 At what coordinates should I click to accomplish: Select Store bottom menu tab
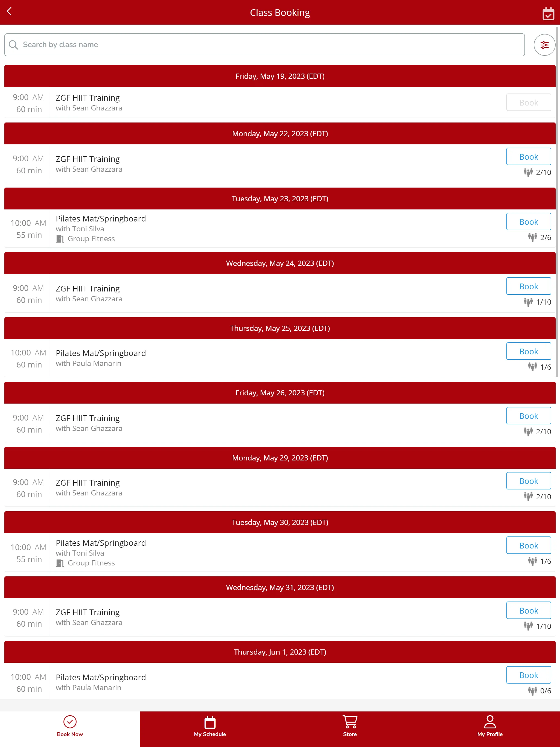pos(350,726)
